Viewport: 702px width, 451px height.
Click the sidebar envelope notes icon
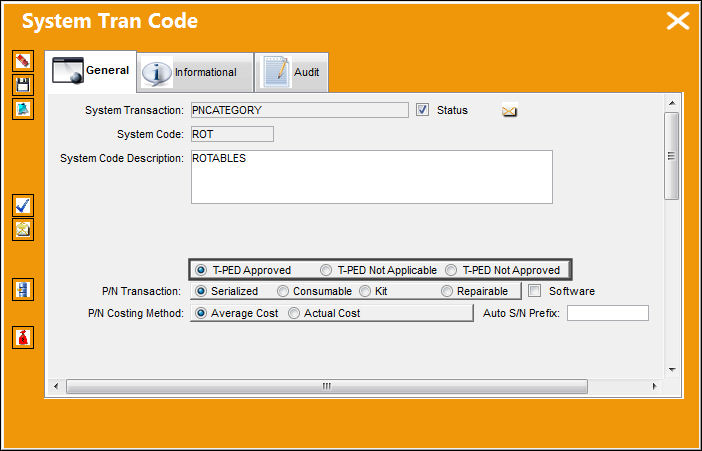coord(23,230)
